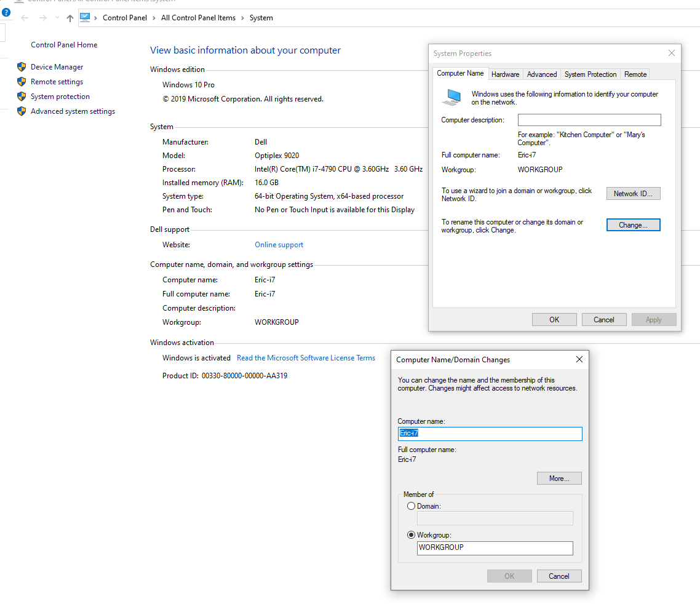Image resolution: width=700 pixels, height=604 pixels.
Task: Click the More... button
Action: pyautogui.click(x=559, y=479)
